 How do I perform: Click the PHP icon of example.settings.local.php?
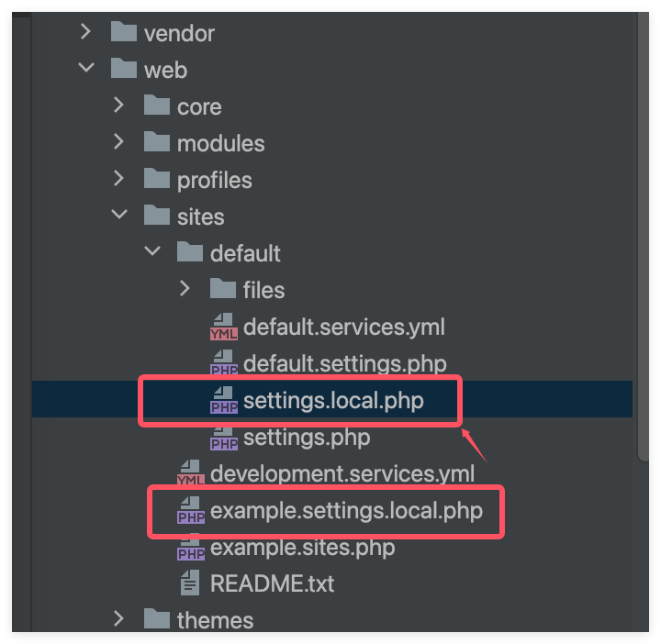(x=191, y=511)
